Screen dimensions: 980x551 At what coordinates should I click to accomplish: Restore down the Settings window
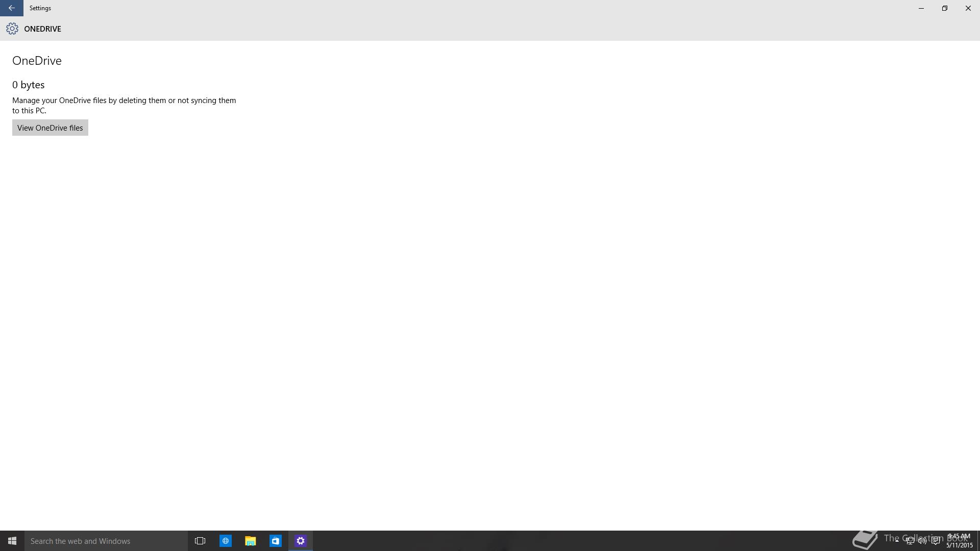[945, 8]
